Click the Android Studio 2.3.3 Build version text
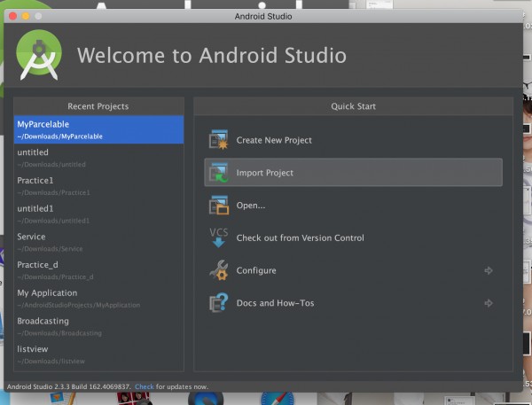This screenshot has width=532, height=405. click(x=68, y=386)
